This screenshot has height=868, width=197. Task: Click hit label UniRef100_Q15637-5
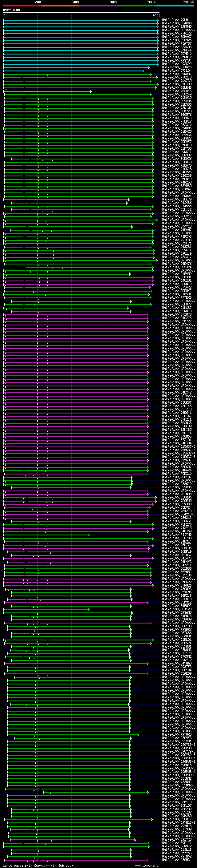click(179, 446)
